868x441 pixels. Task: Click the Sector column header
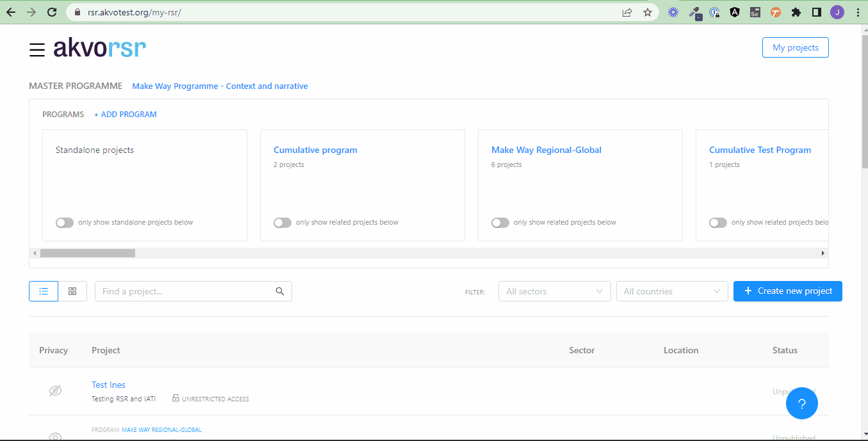pos(582,350)
